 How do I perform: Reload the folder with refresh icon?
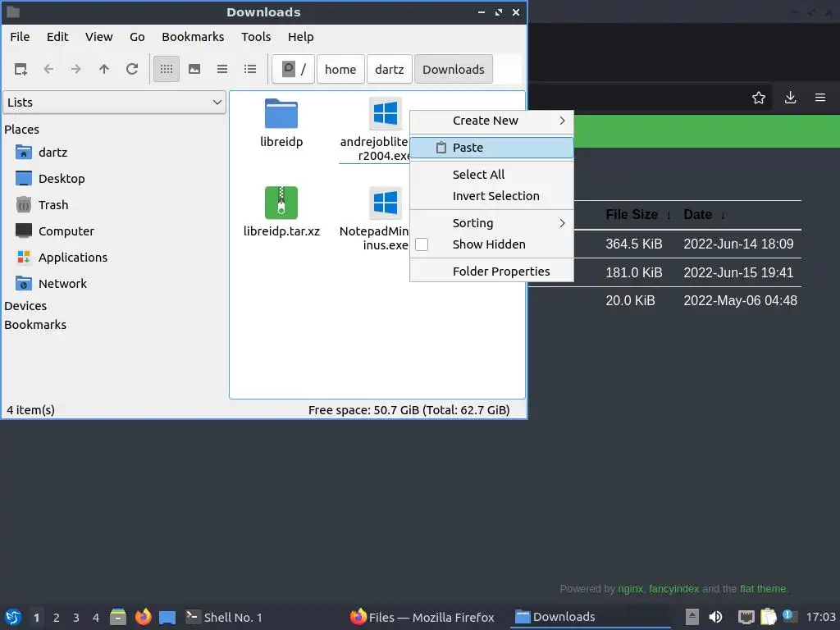(x=132, y=69)
